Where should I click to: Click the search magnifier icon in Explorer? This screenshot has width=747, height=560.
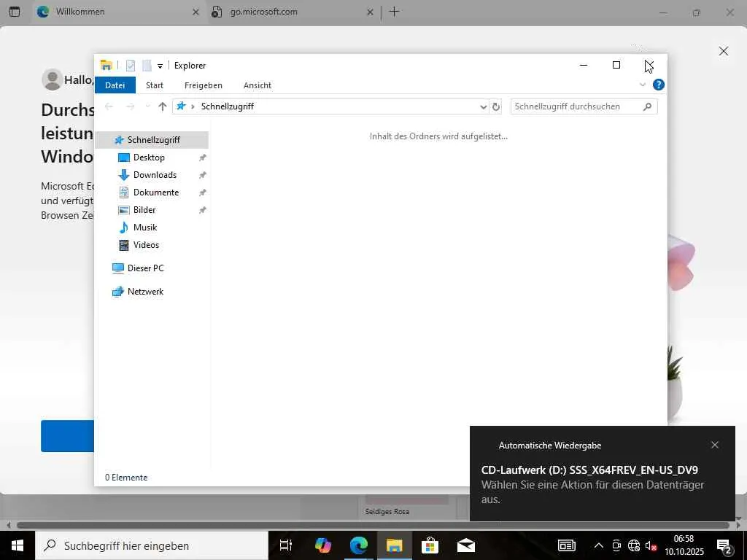[x=647, y=106]
